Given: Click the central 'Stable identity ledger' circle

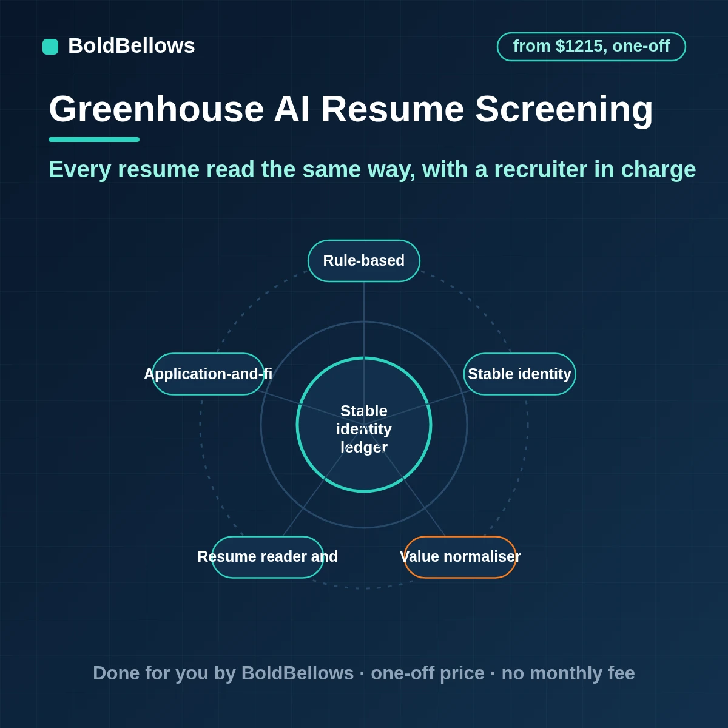Looking at the screenshot, I should [364, 425].
